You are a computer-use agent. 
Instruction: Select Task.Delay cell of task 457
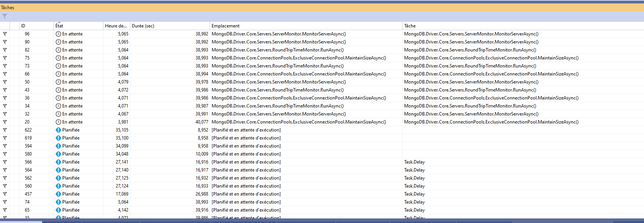click(414, 194)
